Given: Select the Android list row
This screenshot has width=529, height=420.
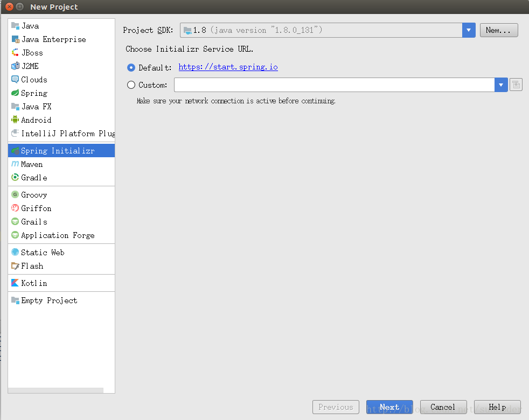Looking at the screenshot, I should point(61,120).
